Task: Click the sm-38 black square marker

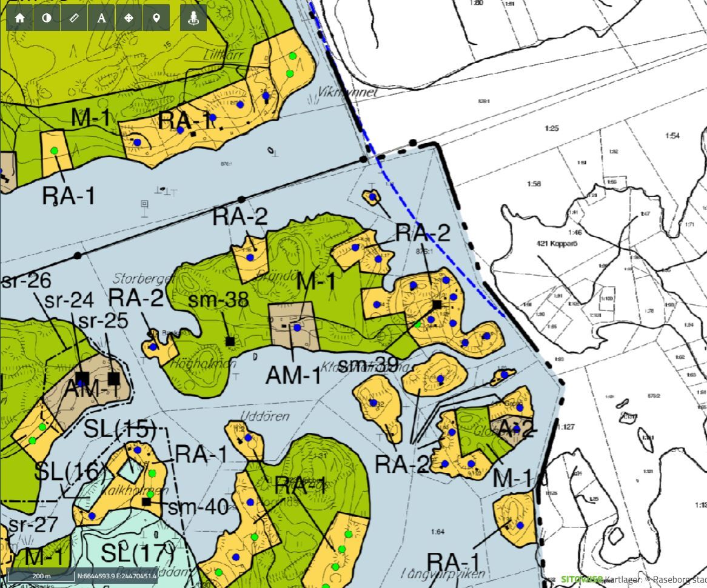Action: coord(230,341)
